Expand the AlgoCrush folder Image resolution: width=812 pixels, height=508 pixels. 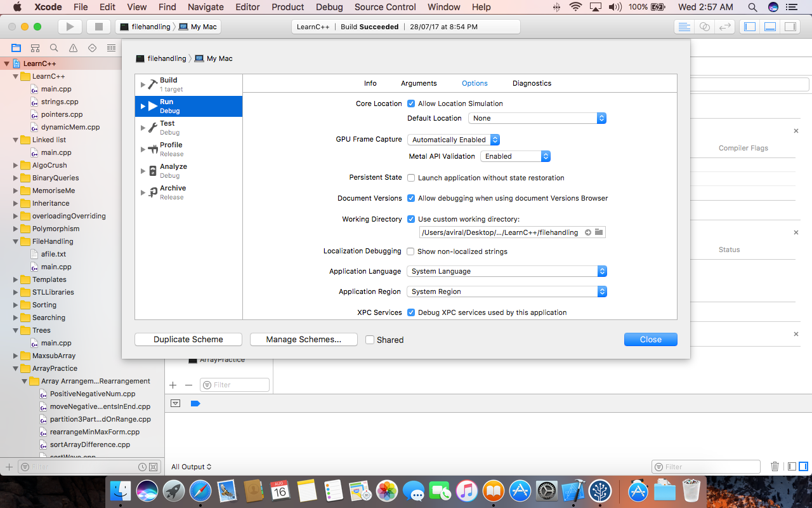click(16, 165)
